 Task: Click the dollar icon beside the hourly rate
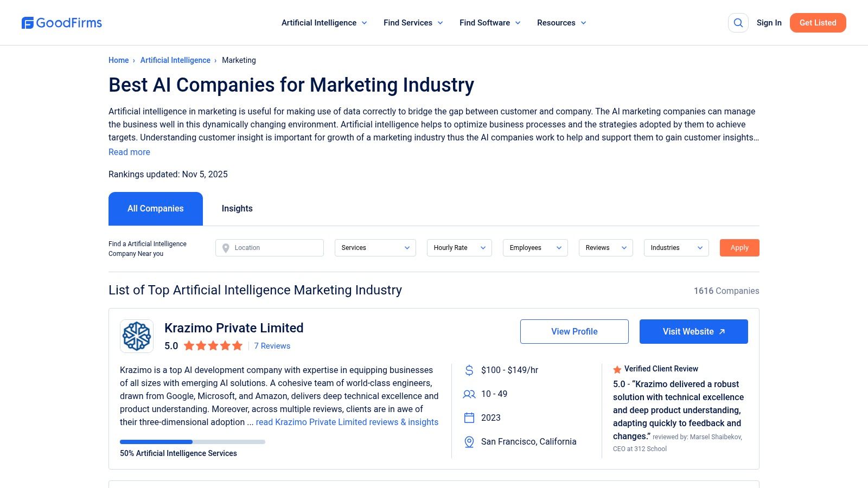click(469, 370)
